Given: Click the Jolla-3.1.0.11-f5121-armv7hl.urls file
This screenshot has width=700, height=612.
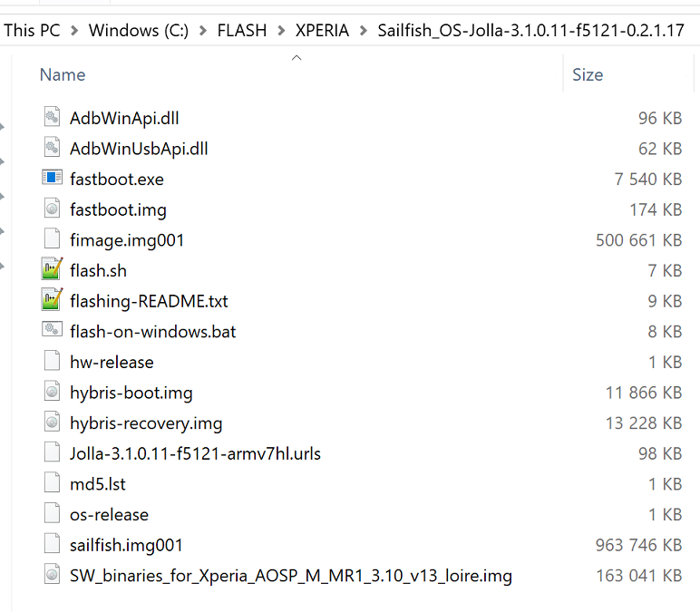Looking at the screenshot, I should point(195,453).
